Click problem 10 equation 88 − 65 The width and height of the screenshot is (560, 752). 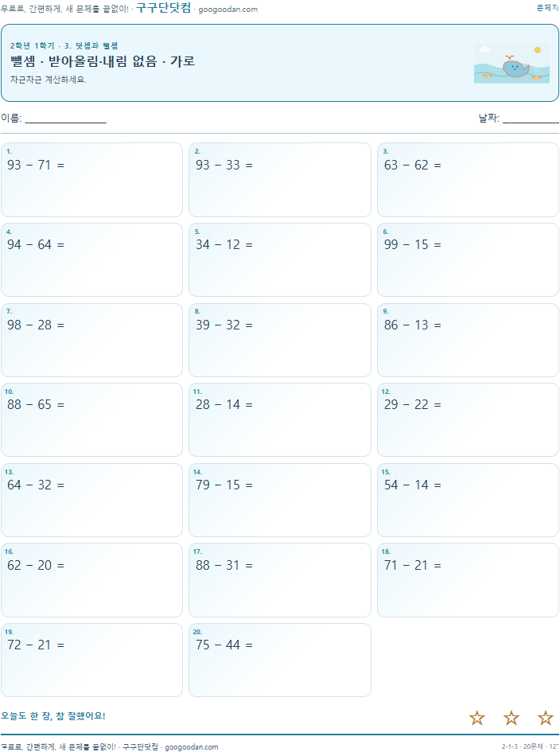click(36, 405)
